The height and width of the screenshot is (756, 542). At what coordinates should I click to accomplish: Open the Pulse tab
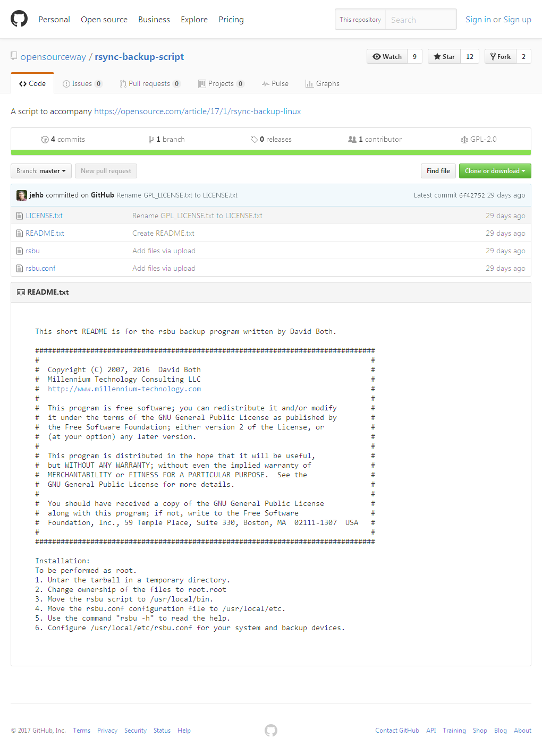point(275,83)
